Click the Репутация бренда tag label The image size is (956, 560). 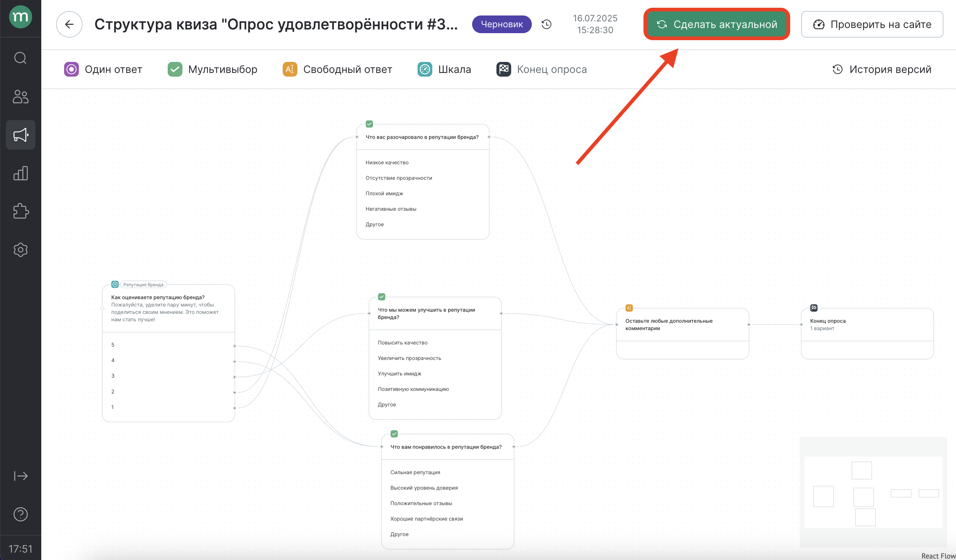[143, 285]
